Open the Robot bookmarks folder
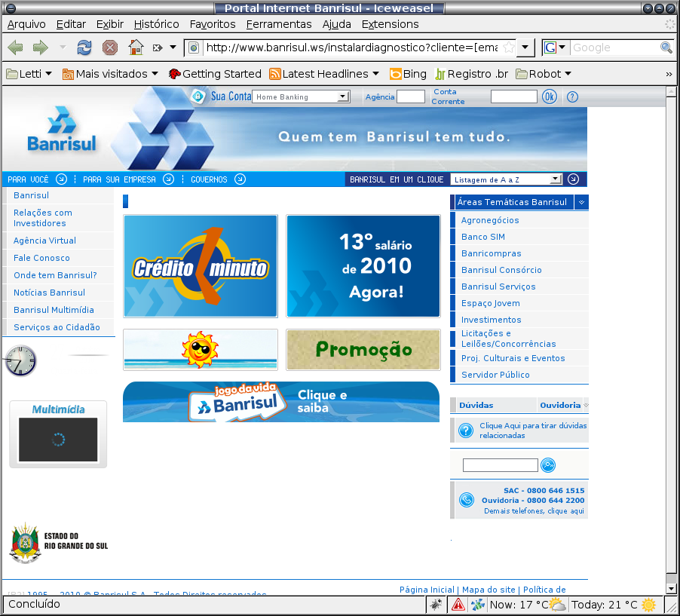Viewport: 680px width, 616px height. click(544, 74)
